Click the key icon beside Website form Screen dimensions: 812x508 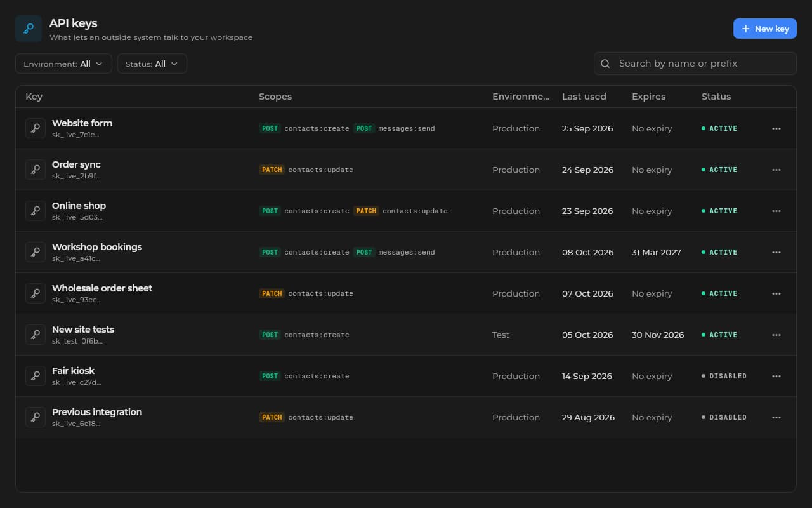tap(36, 128)
